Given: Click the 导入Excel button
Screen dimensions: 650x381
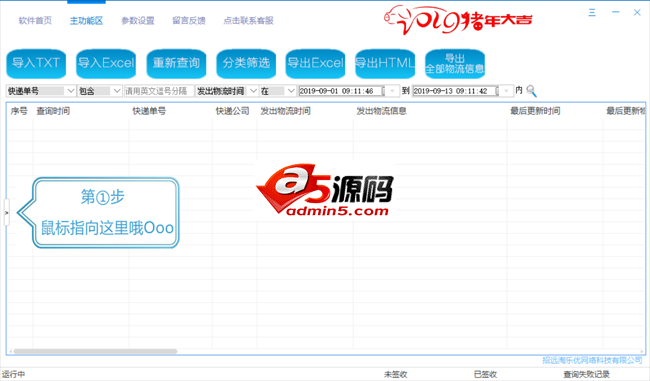Looking at the screenshot, I should pos(106,63).
